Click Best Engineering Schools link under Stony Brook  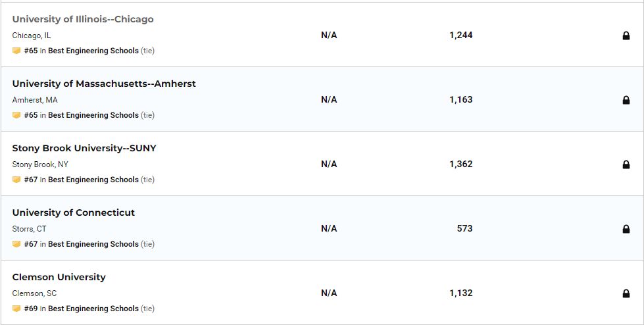pos(93,180)
